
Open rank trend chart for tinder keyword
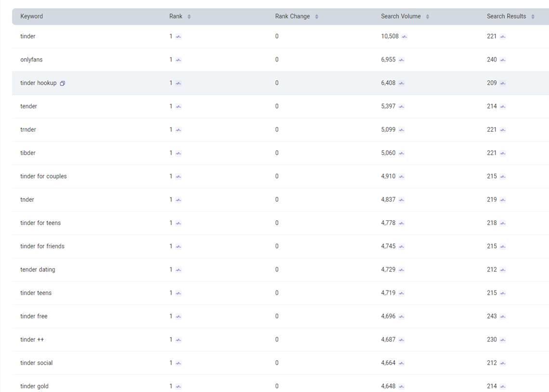click(x=179, y=37)
